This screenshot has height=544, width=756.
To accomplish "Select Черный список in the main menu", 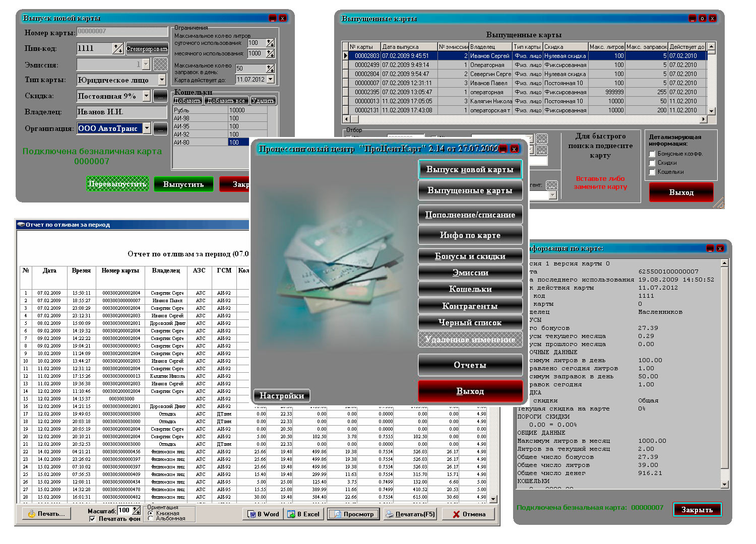I will (470, 322).
